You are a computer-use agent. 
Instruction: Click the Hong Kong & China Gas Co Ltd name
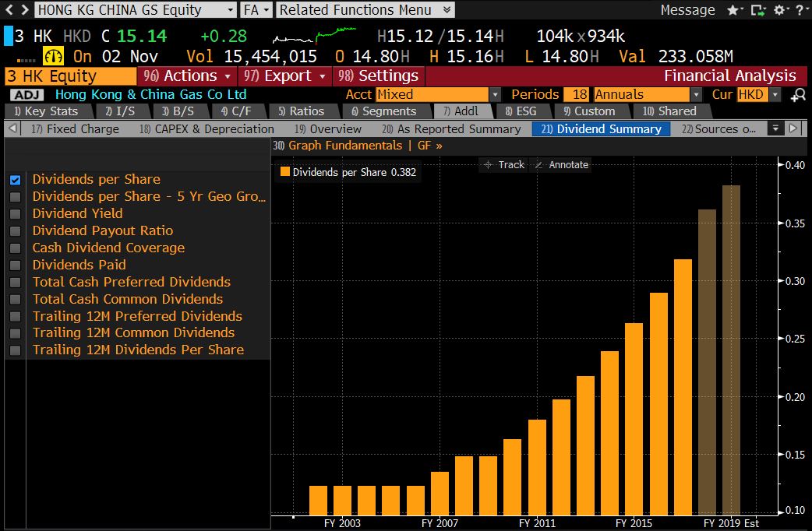[x=150, y=95]
